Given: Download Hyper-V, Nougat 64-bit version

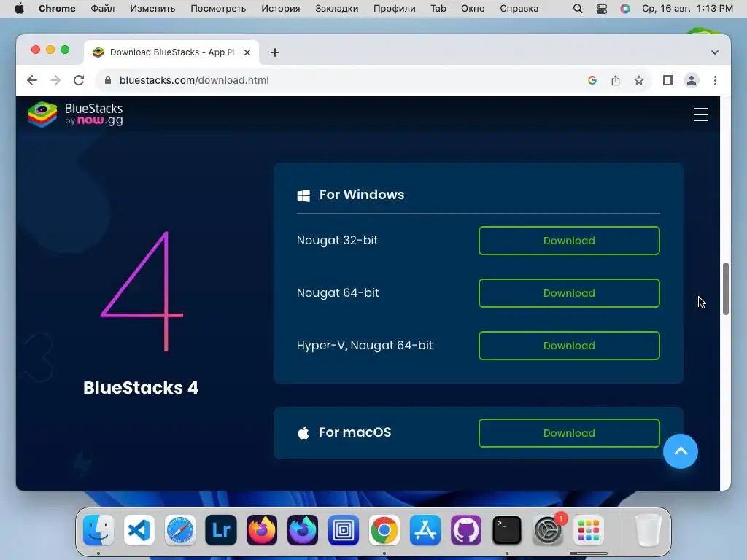Looking at the screenshot, I should (x=569, y=345).
